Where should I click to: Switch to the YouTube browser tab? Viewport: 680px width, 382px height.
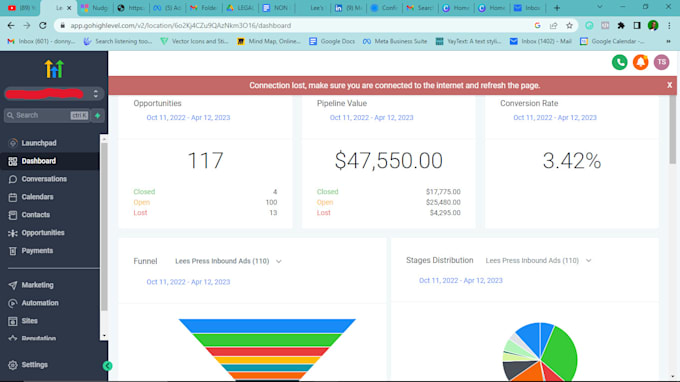21,8
